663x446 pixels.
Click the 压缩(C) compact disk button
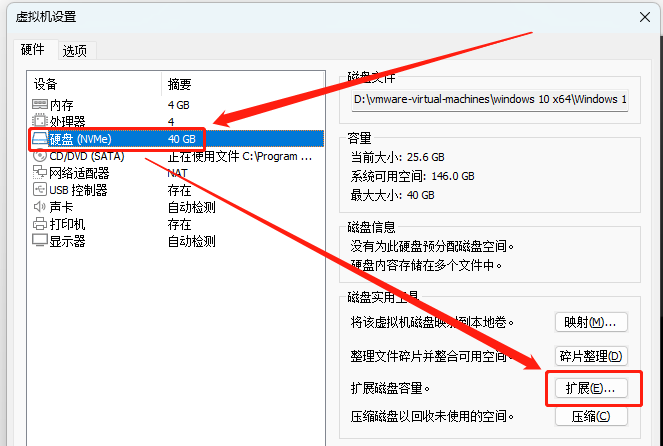(x=591, y=417)
